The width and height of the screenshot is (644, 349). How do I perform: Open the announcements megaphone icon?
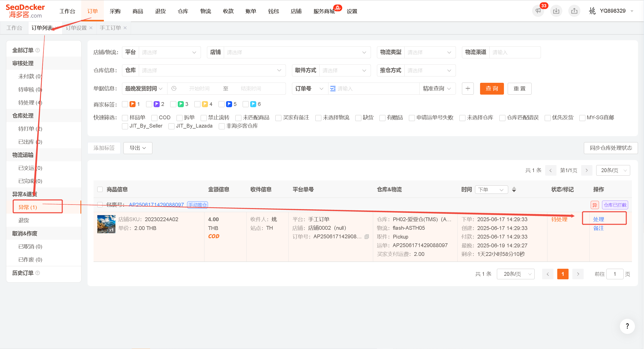(538, 11)
